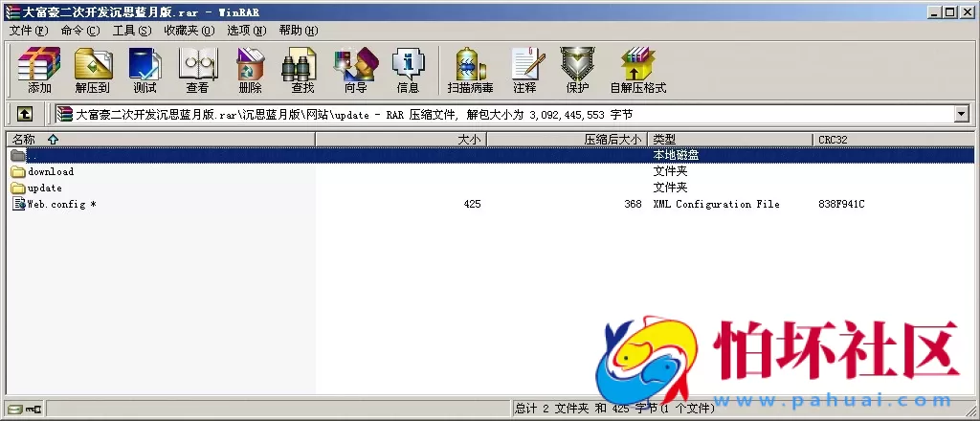Sort by 名称 column header

tap(161, 140)
